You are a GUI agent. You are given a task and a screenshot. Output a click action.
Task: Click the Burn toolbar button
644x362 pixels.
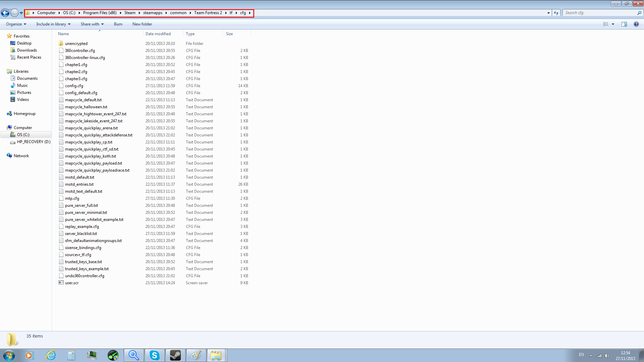[x=118, y=24]
